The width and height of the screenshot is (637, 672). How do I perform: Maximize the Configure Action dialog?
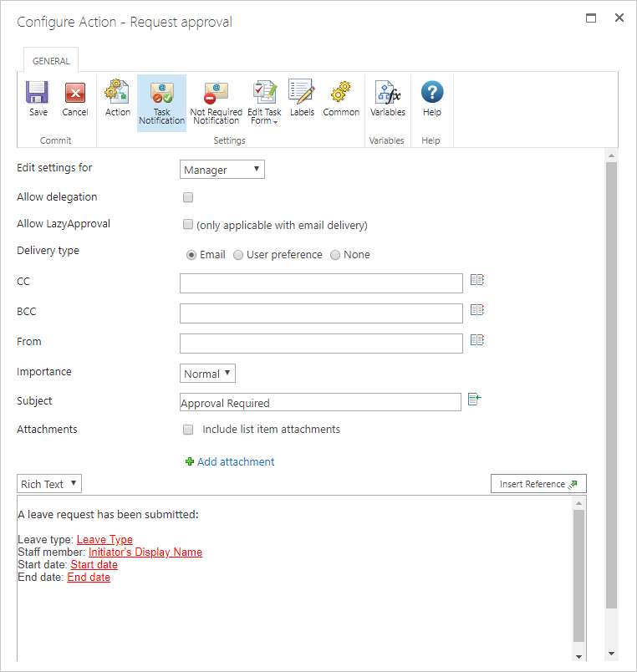[x=591, y=18]
